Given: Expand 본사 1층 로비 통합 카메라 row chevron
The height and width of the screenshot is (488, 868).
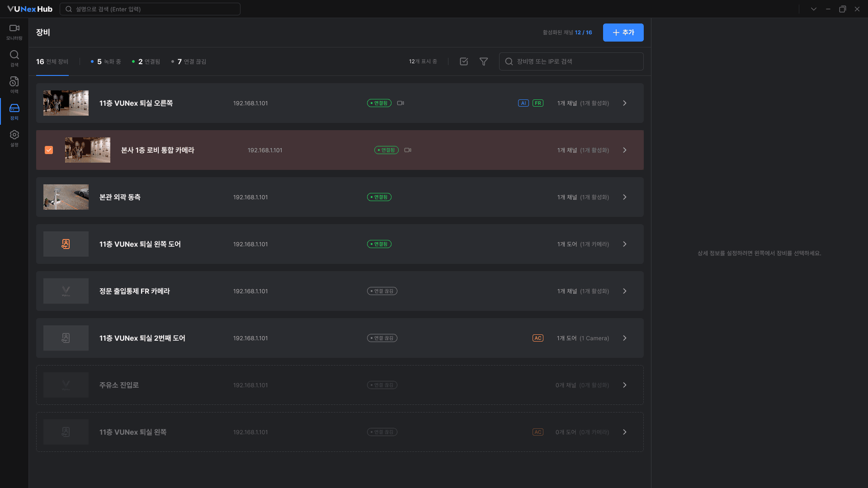Looking at the screenshot, I should 625,150.
